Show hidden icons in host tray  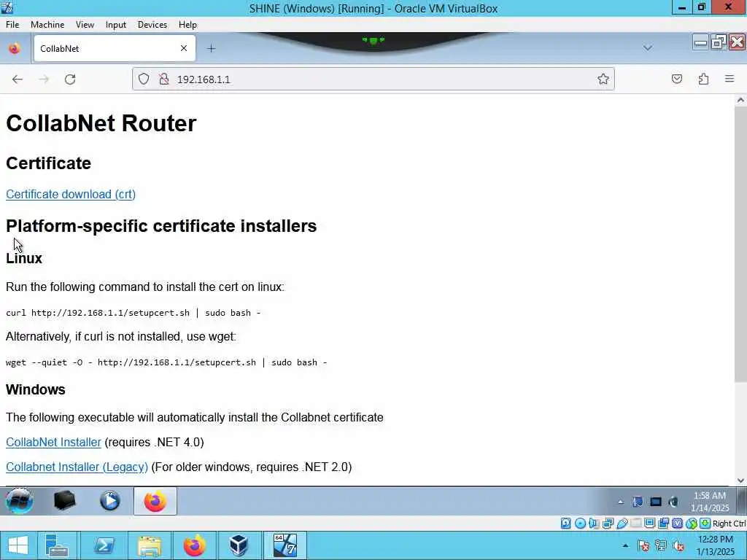[625, 545]
